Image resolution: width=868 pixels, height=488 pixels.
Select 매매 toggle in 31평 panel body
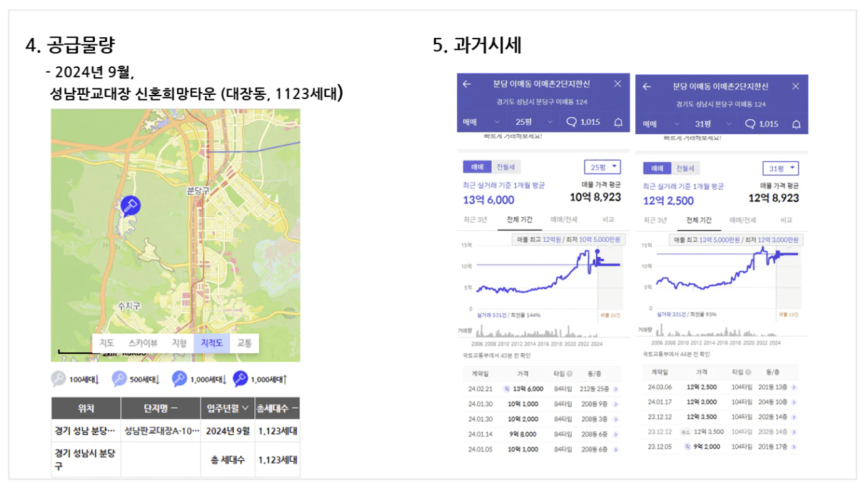657,168
